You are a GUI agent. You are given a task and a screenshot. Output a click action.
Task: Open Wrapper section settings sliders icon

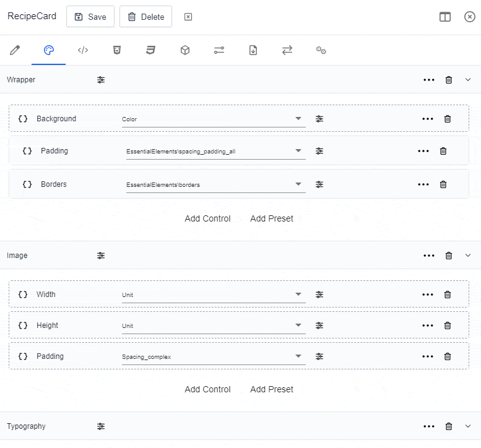click(101, 80)
